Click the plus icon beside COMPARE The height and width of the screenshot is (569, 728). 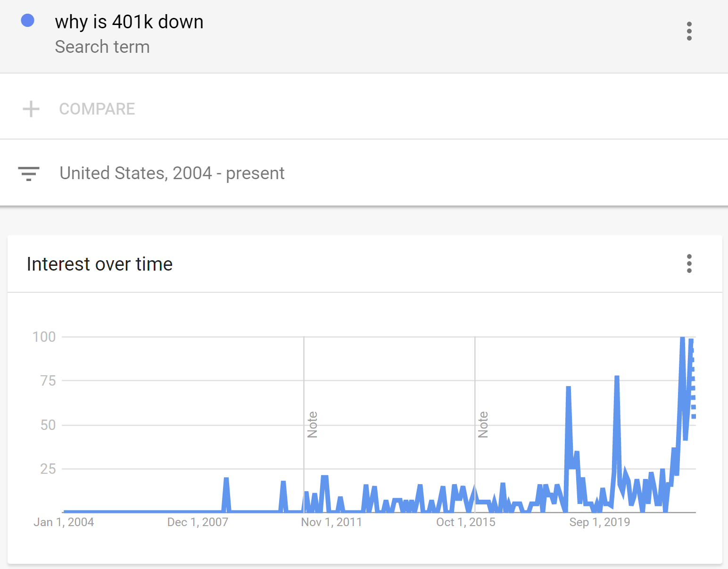click(31, 109)
